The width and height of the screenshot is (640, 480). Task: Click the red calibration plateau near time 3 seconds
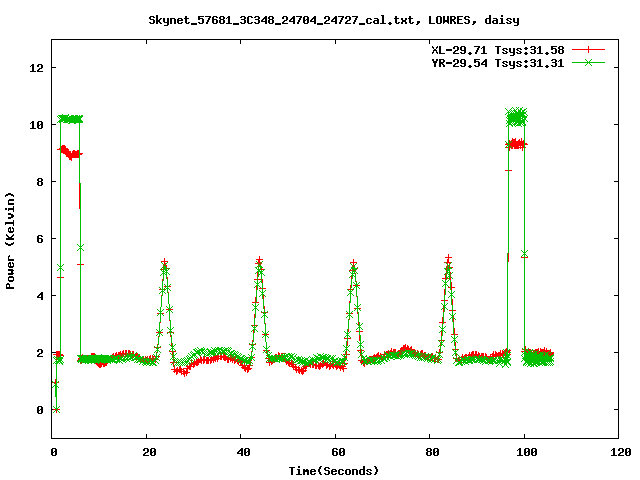tap(70, 152)
